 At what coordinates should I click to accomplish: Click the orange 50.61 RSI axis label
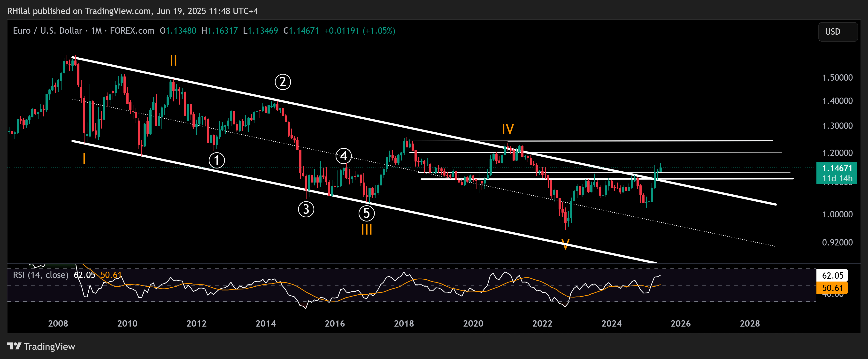pyautogui.click(x=832, y=288)
